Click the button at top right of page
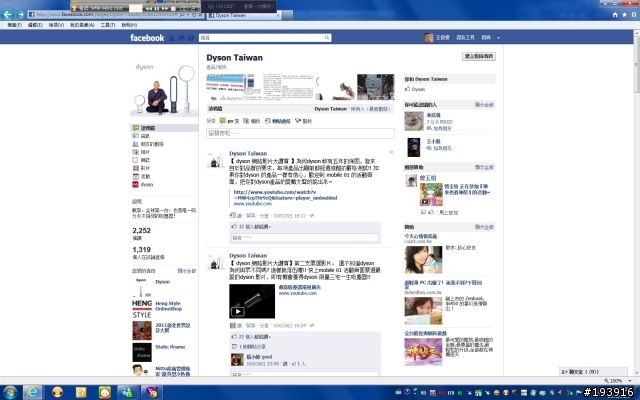 click(479, 56)
